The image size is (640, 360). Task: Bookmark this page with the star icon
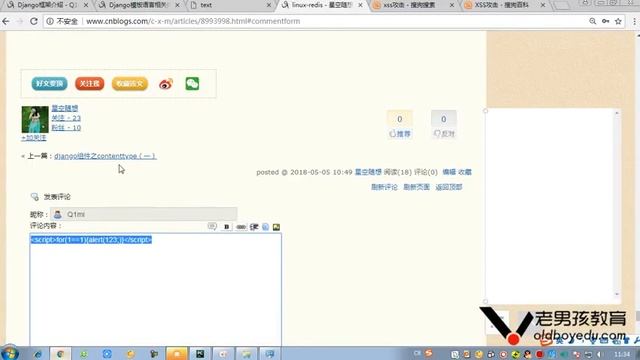618,21
